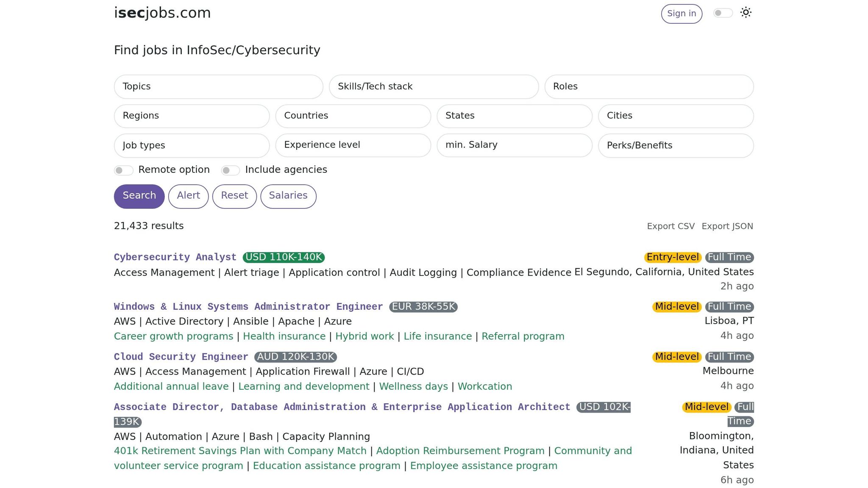The width and height of the screenshot is (868, 488).
Task: Click Learning and development perk
Action: [x=304, y=386]
